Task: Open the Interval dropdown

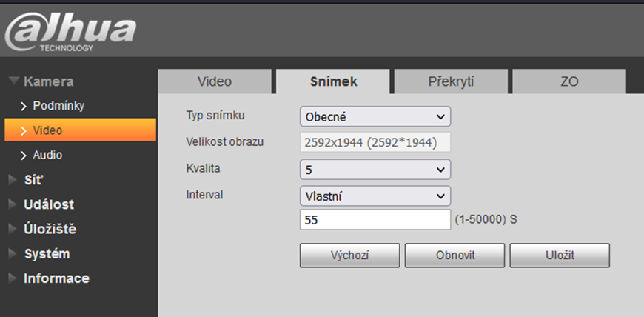Action: (x=375, y=196)
